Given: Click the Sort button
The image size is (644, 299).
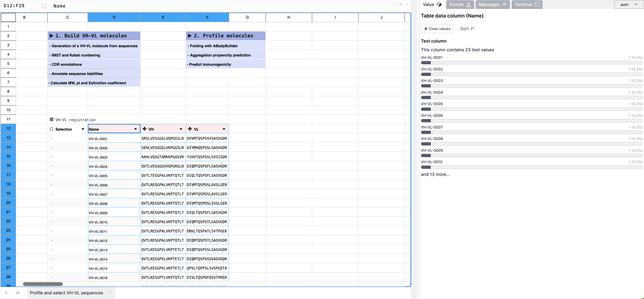Looking at the screenshot, I should [467, 29].
